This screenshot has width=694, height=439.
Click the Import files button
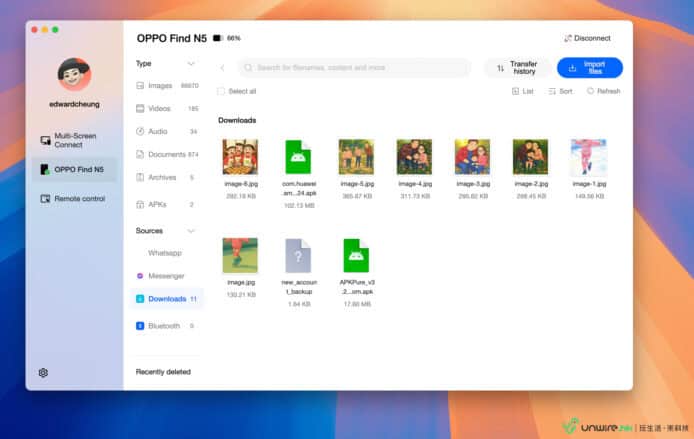tap(590, 68)
